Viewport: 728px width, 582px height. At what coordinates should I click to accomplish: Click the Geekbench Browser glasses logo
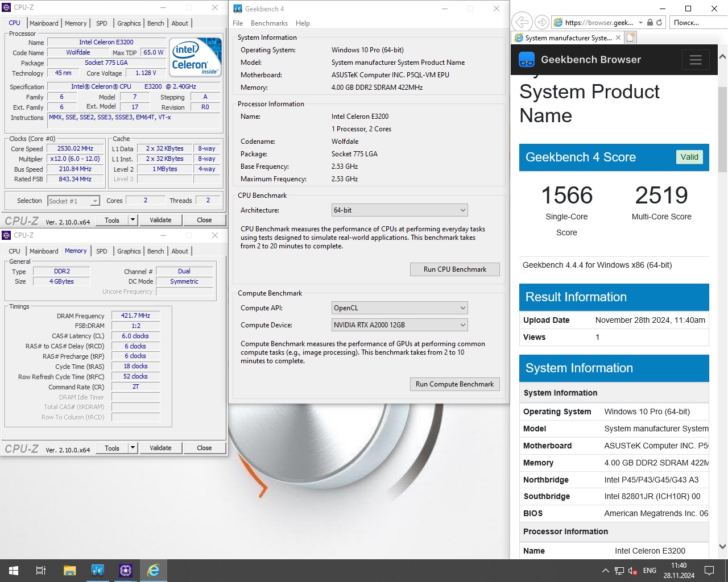coord(527,60)
